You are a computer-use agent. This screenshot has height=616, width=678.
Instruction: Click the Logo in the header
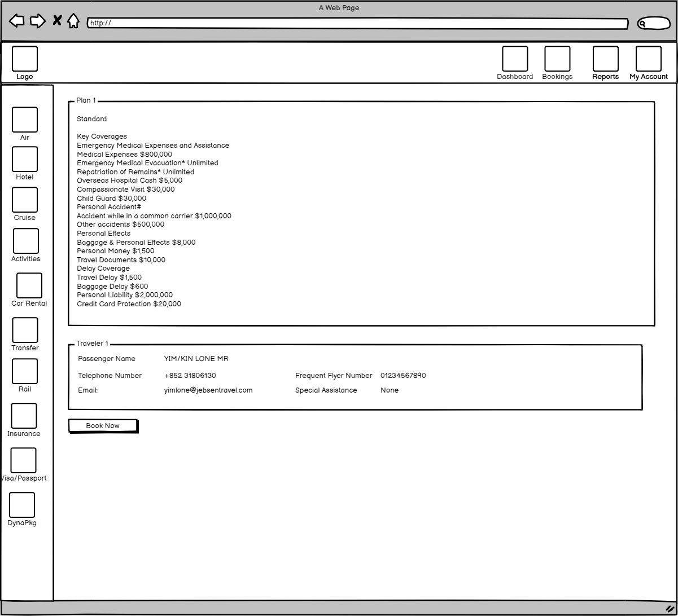[x=25, y=59]
